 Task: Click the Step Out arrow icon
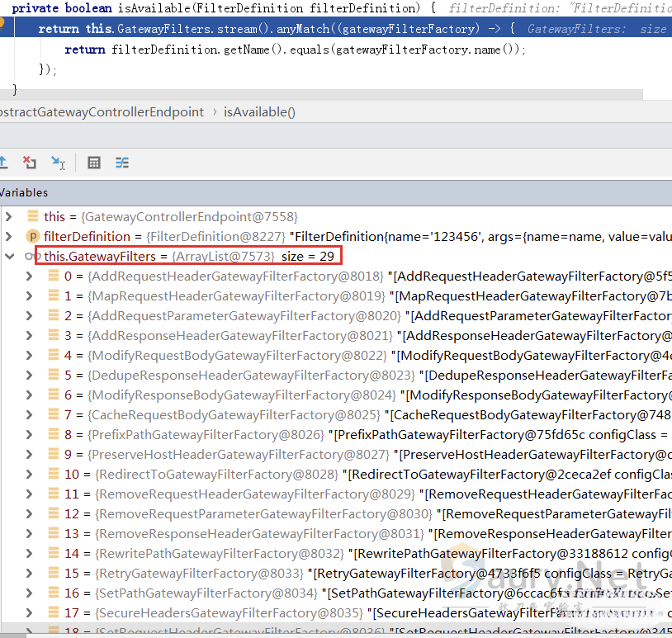tap(2, 163)
